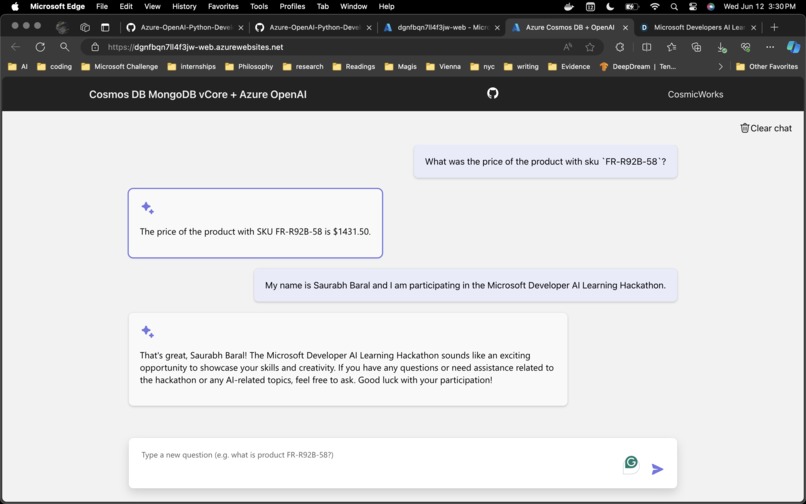Screen dimensions: 806x504
Task: Open the Collections icon
Action: point(696,47)
